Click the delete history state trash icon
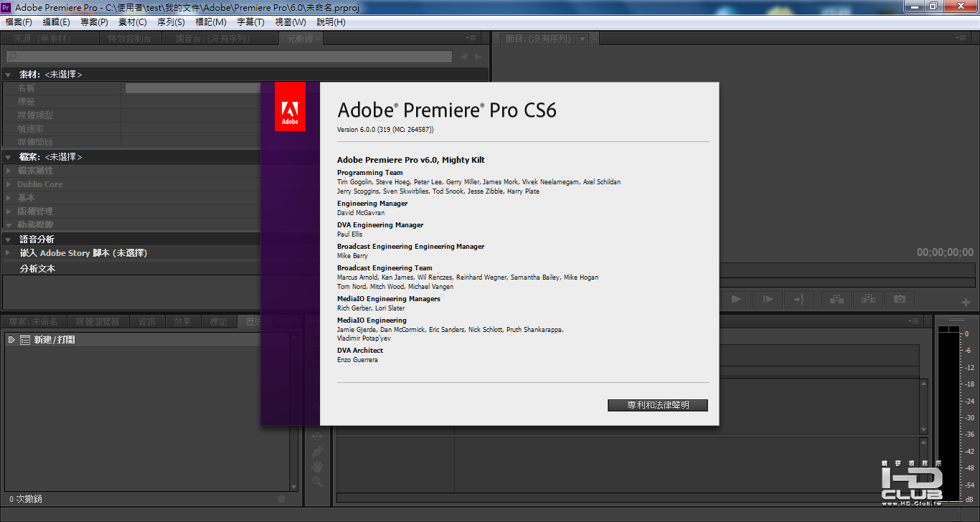Screen dimensions: 980x522 pyautogui.click(x=281, y=499)
